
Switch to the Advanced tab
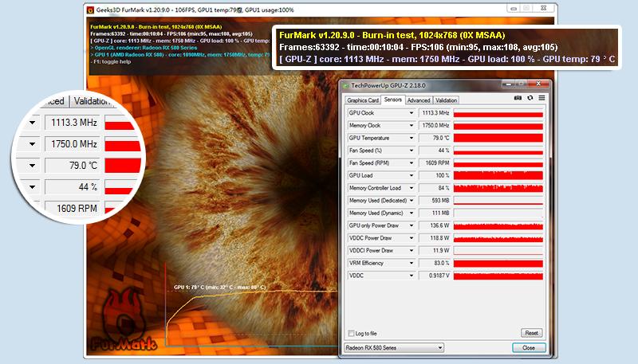[419, 100]
